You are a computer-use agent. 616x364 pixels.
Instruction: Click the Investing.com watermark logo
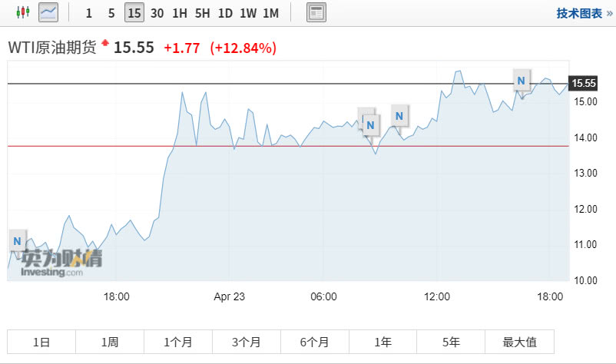point(61,263)
